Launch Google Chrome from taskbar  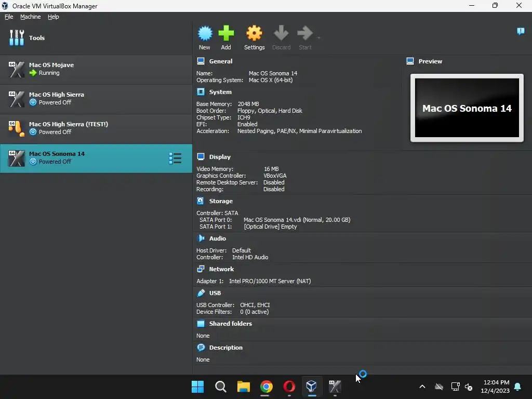267,387
